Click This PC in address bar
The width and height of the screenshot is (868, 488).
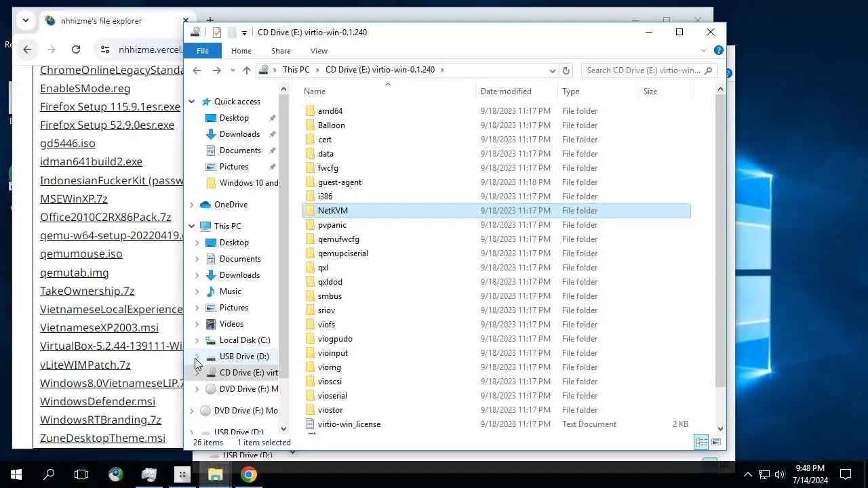click(296, 70)
